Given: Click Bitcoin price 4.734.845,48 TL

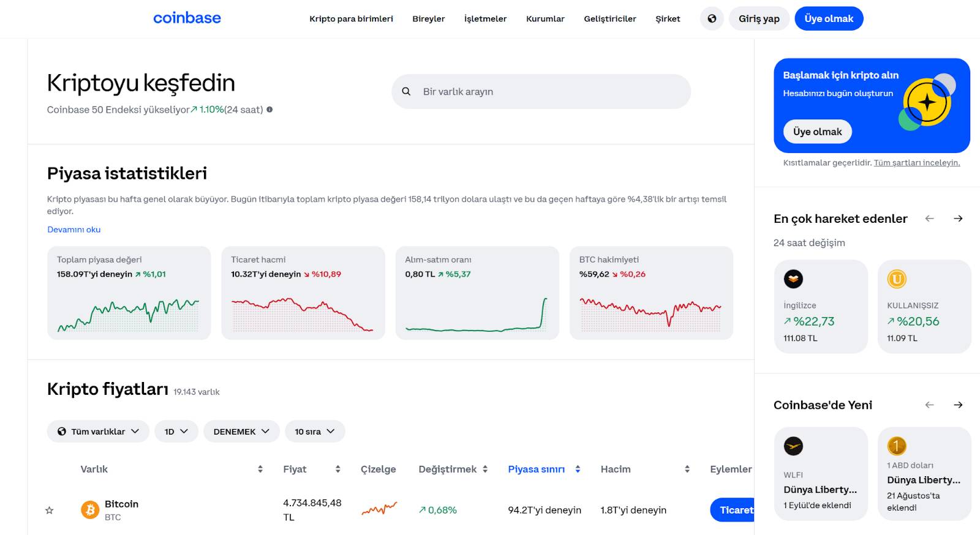Looking at the screenshot, I should [312, 509].
